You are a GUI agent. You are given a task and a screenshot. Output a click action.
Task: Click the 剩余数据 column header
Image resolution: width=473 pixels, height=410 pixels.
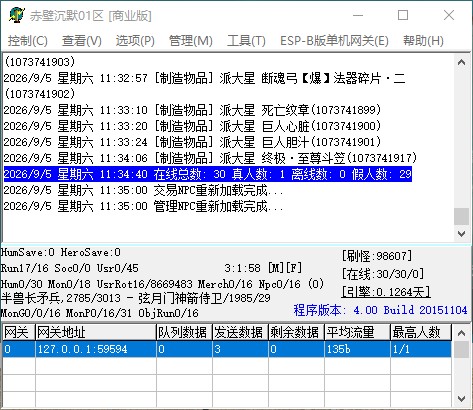coord(296,332)
